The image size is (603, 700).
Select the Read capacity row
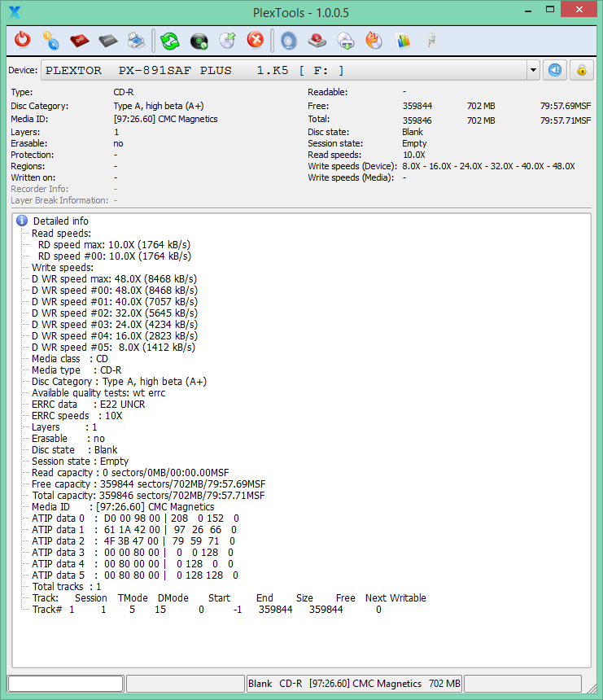130,472
